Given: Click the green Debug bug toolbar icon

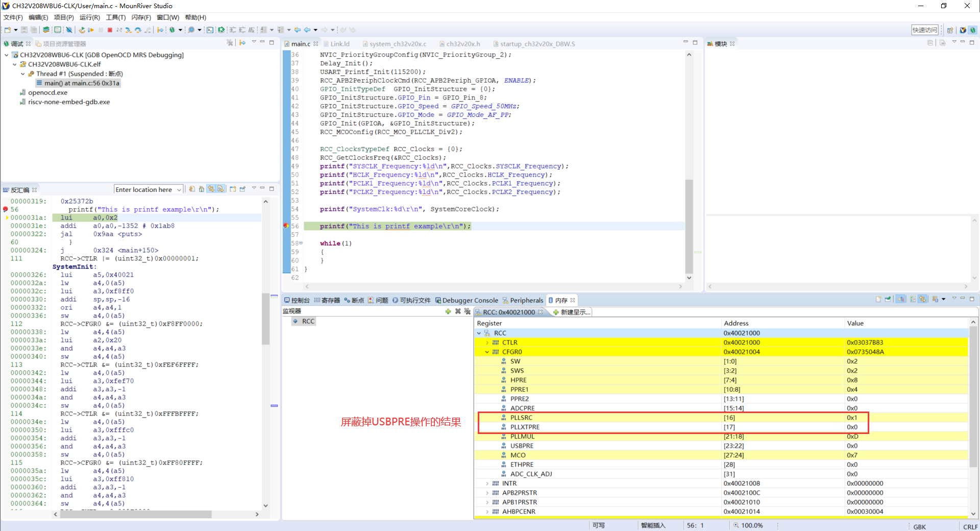Looking at the screenshot, I should (x=172, y=30).
